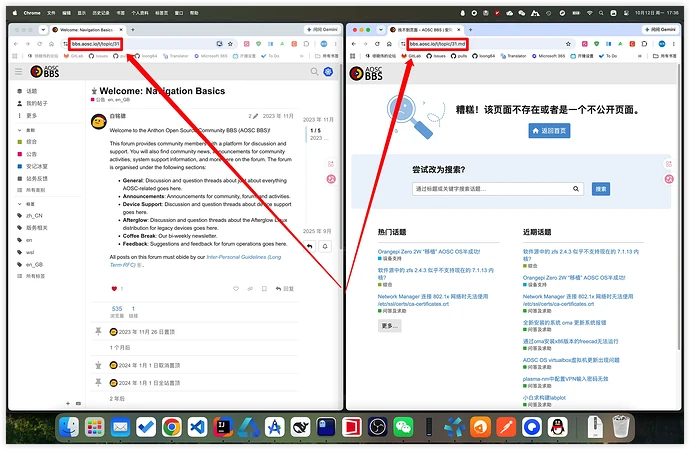Click the 返回首页 button
This screenshot has width=690, height=450.
(549, 131)
